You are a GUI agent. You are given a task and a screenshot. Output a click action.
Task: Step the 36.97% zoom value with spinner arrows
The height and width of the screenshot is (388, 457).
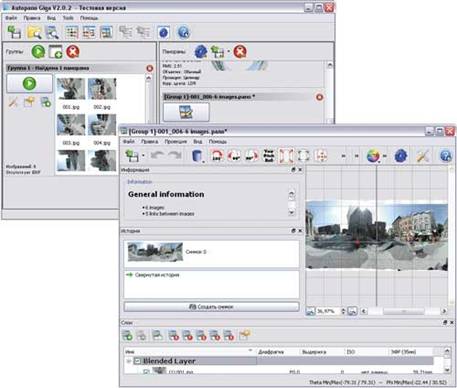pos(343,311)
